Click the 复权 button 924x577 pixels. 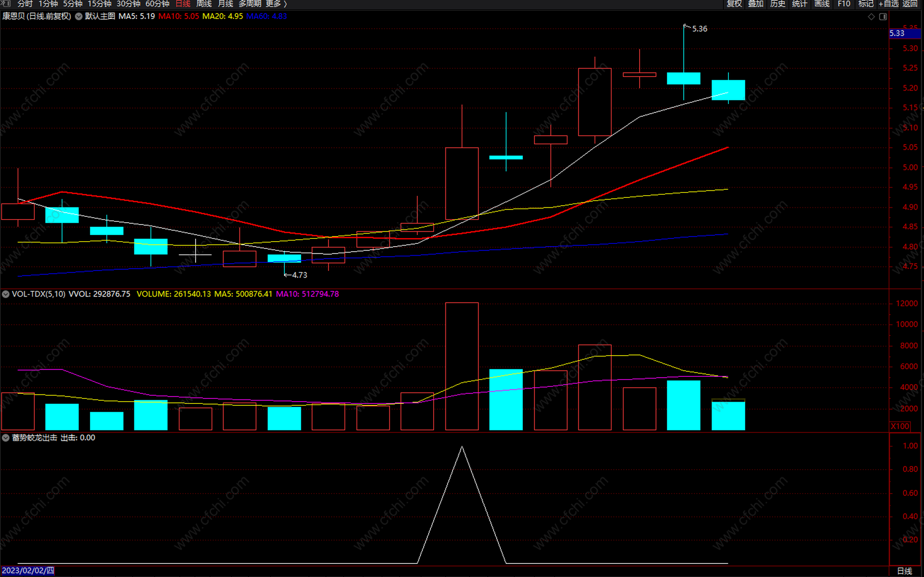(734, 4)
